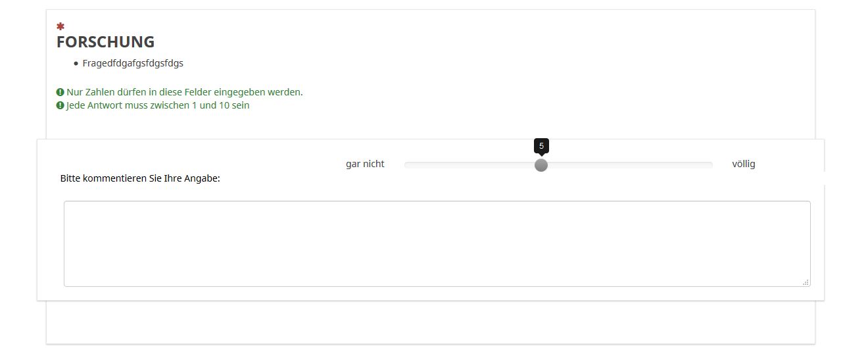Click the 'Fragedfdgafgsfdgsfdgs' subquestion text
This screenshot has width=868, height=354.
pyautogui.click(x=133, y=64)
